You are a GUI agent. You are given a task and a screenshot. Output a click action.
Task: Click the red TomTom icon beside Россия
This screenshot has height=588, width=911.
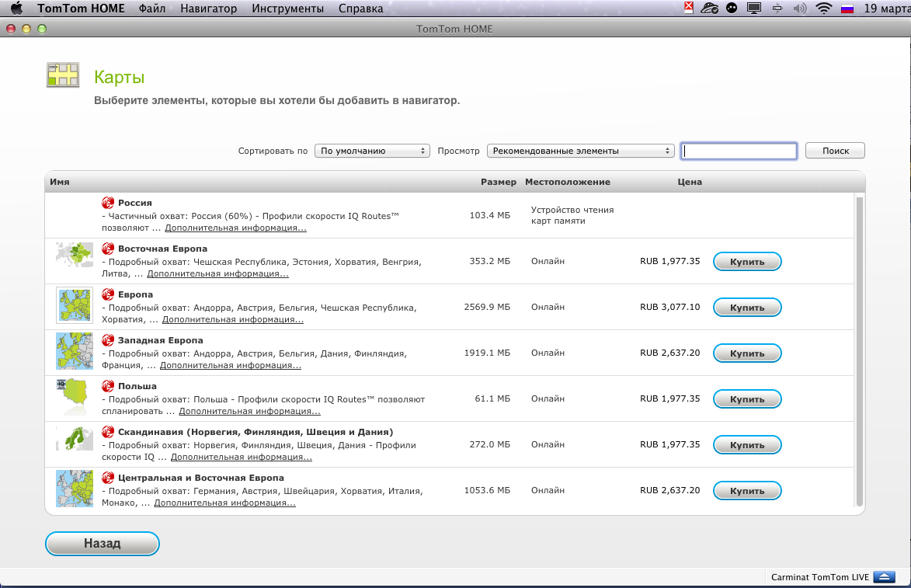(x=108, y=204)
